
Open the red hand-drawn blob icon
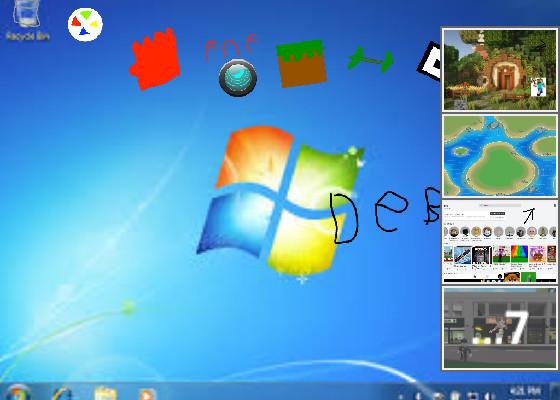pos(155,59)
